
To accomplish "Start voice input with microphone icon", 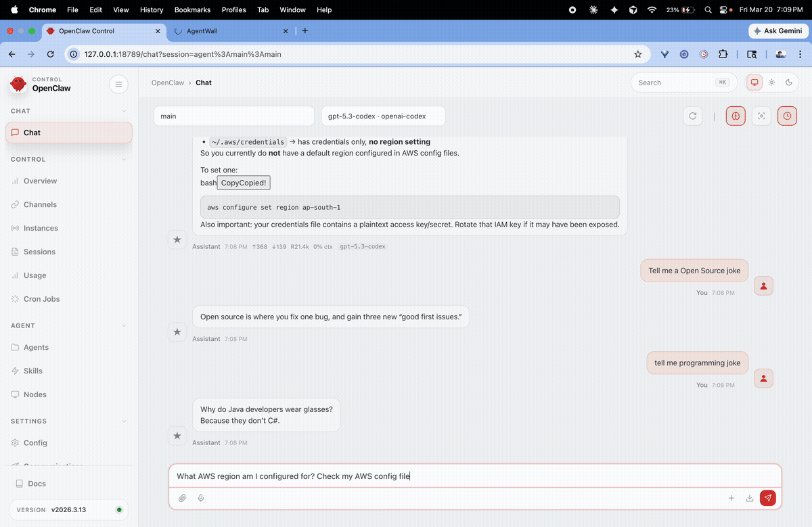I will (x=201, y=498).
